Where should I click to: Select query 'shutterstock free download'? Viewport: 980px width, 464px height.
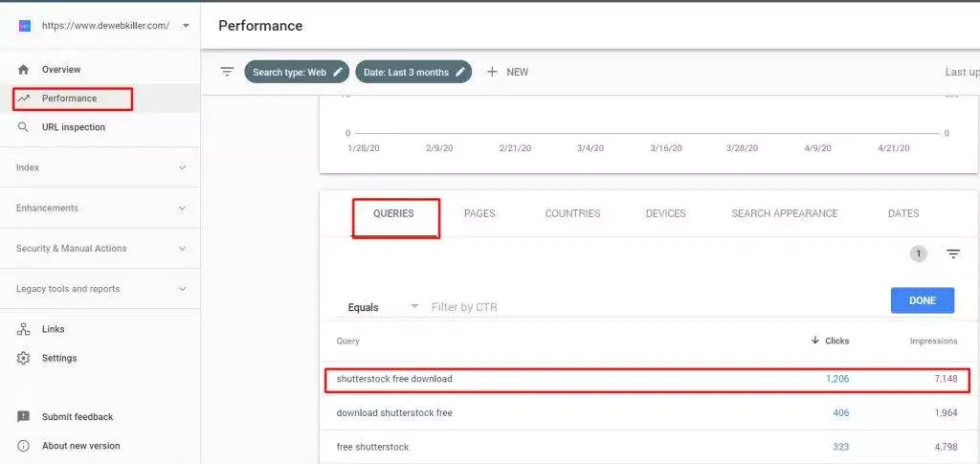[394, 379]
